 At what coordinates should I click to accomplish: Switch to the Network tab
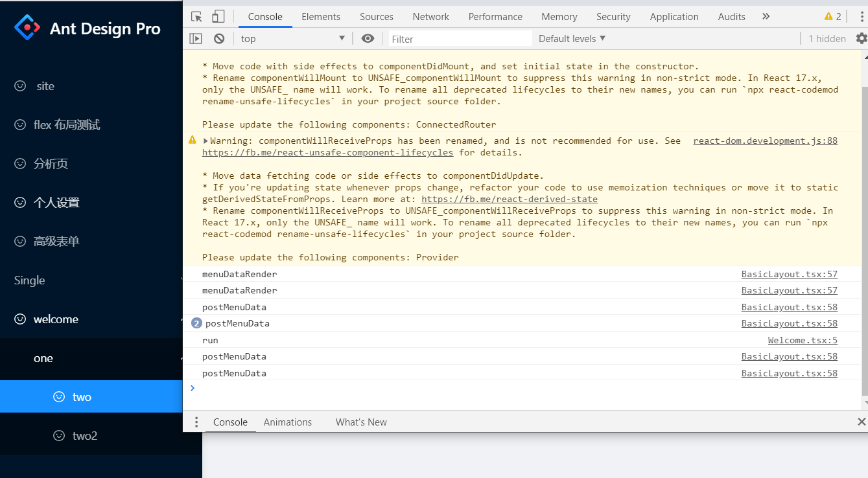pyautogui.click(x=430, y=16)
